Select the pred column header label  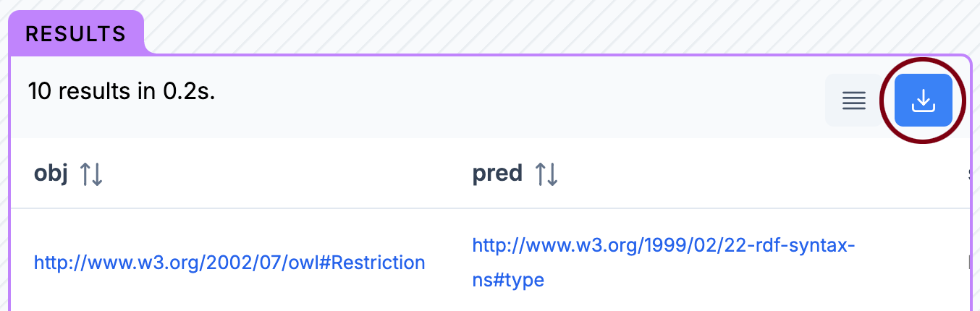(497, 174)
